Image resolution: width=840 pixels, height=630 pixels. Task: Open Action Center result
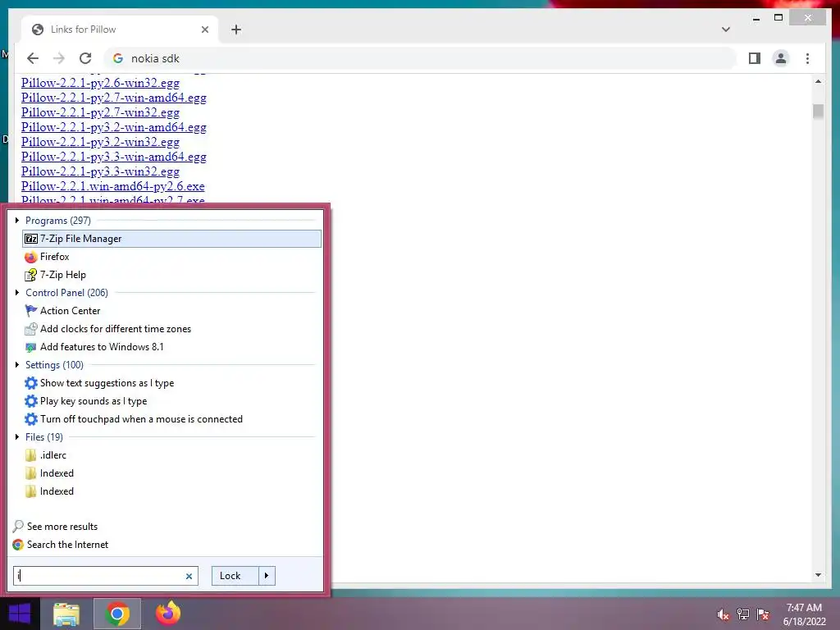(x=172, y=311)
